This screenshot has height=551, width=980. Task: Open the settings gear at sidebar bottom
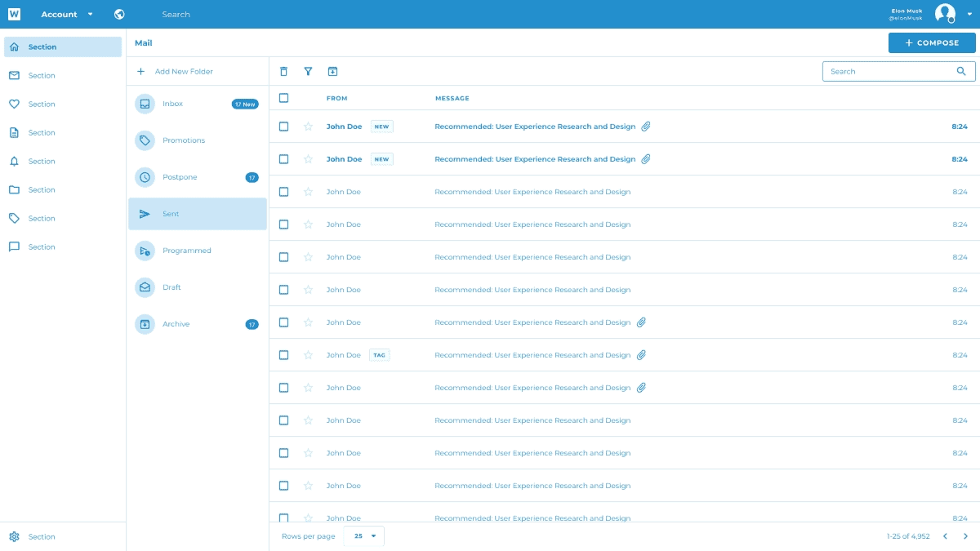[x=14, y=537]
